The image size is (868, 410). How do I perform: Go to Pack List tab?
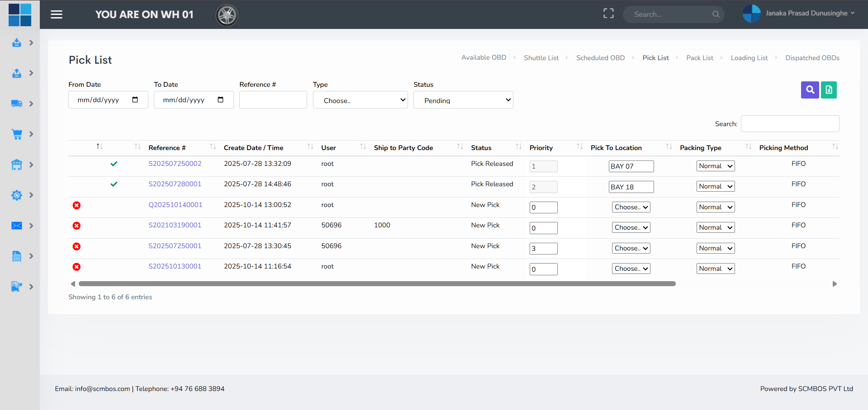pyautogui.click(x=700, y=58)
